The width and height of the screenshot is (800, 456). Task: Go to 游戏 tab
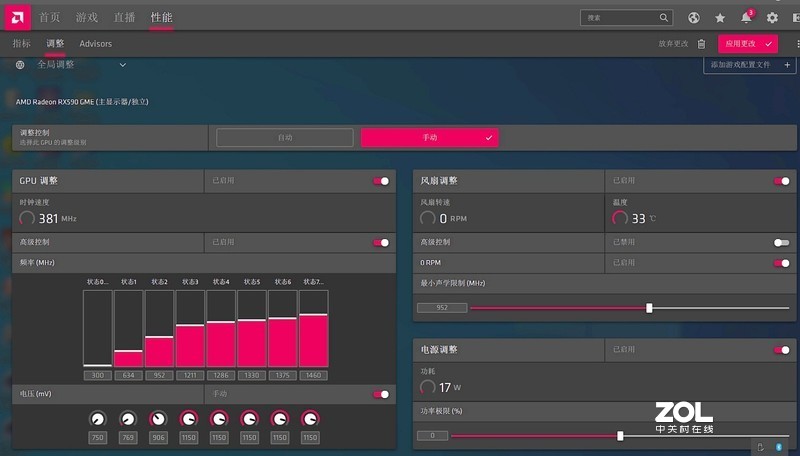pyautogui.click(x=87, y=17)
